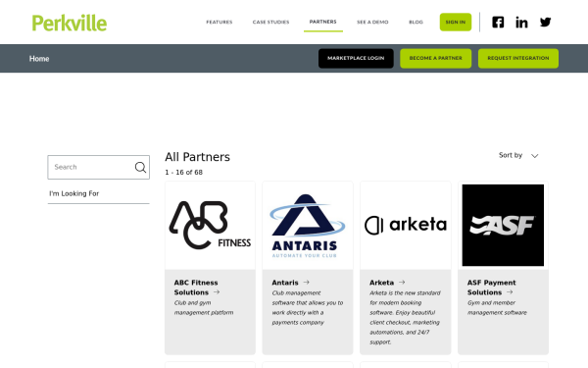
Task: Click the arrow next to Antaris
Action: click(307, 282)
